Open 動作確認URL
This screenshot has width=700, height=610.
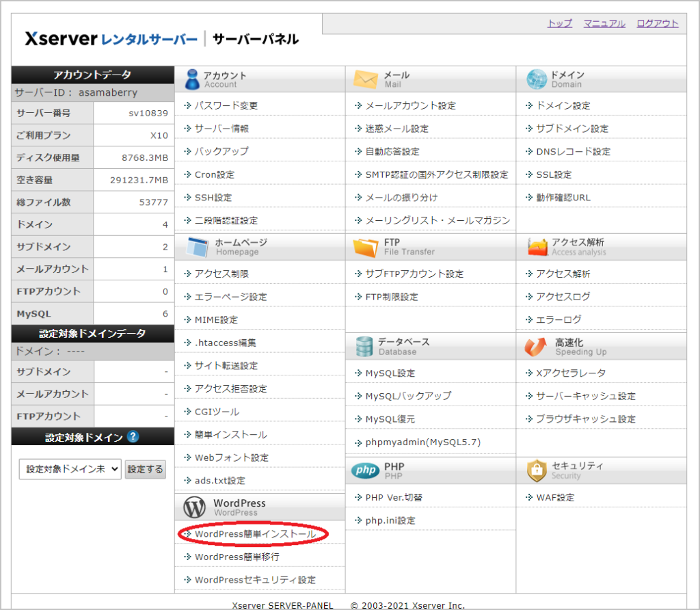[x=563, y=198]
